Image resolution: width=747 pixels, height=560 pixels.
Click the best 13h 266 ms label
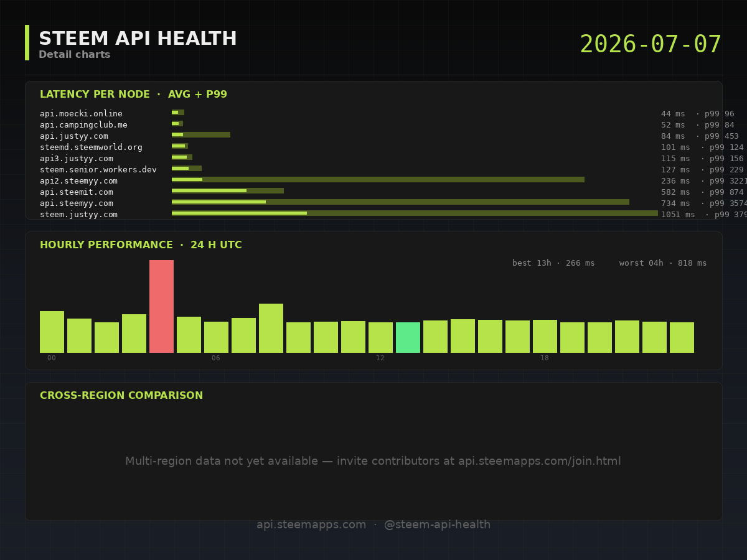(553, 263)
